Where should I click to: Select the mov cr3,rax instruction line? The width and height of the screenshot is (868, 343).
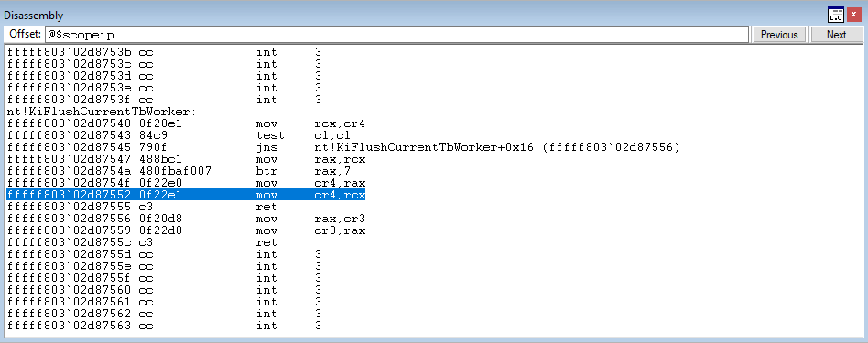click(186, 230)
